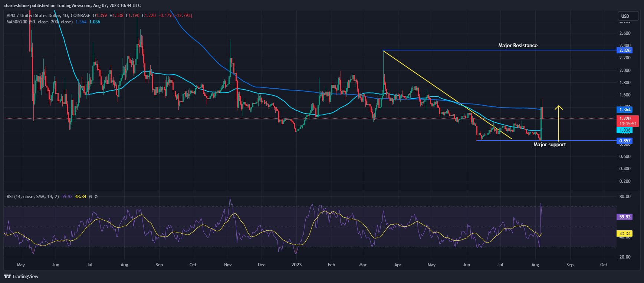Select the Major support text annotation

click(550, 144)
